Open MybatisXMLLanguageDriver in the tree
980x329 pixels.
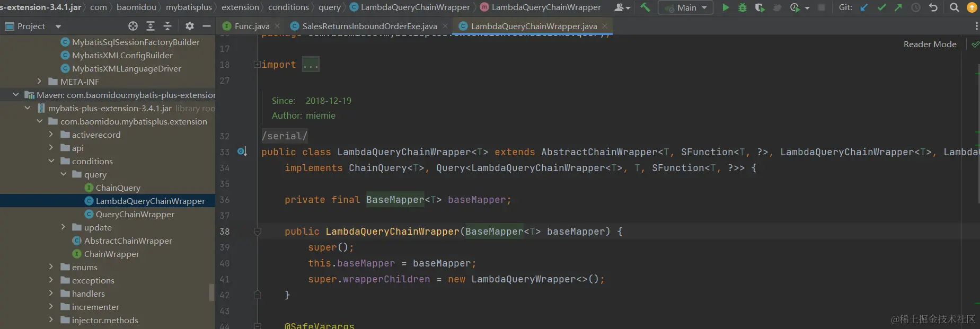121,68
